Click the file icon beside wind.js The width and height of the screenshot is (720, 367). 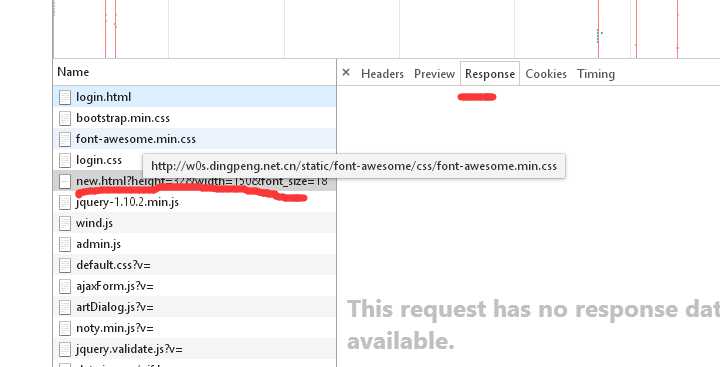pyautogui.click(x=65, y=224)
